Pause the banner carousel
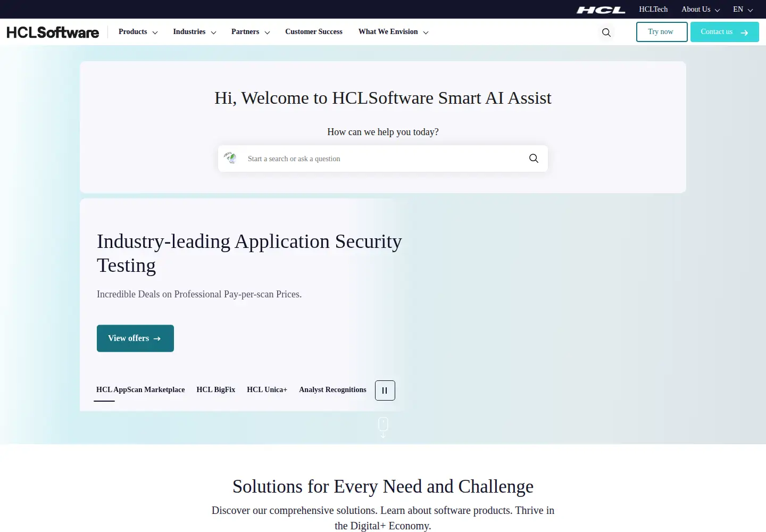The height and width of the screenshot is (532, 766). pos(385,390)
